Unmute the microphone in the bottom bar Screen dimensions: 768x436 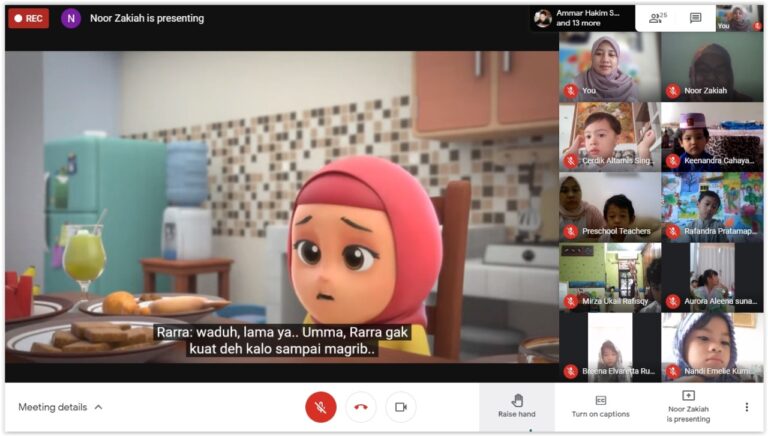point(320,407)
